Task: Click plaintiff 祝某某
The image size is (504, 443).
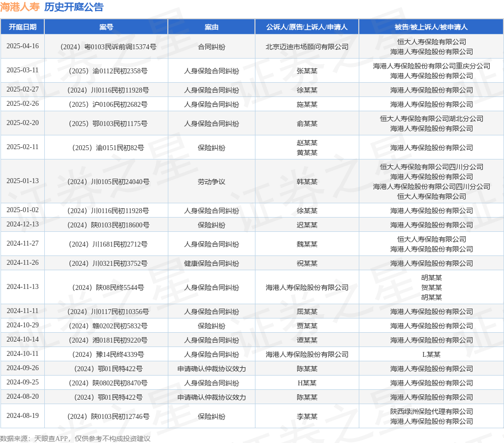Action: (x=307, y=264)
